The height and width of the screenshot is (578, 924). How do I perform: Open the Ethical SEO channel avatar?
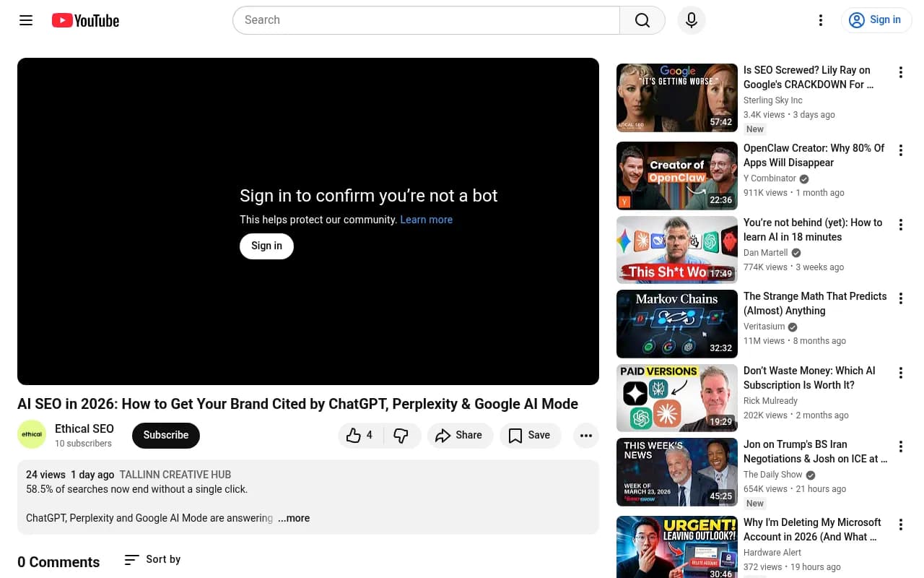point(32,434)
